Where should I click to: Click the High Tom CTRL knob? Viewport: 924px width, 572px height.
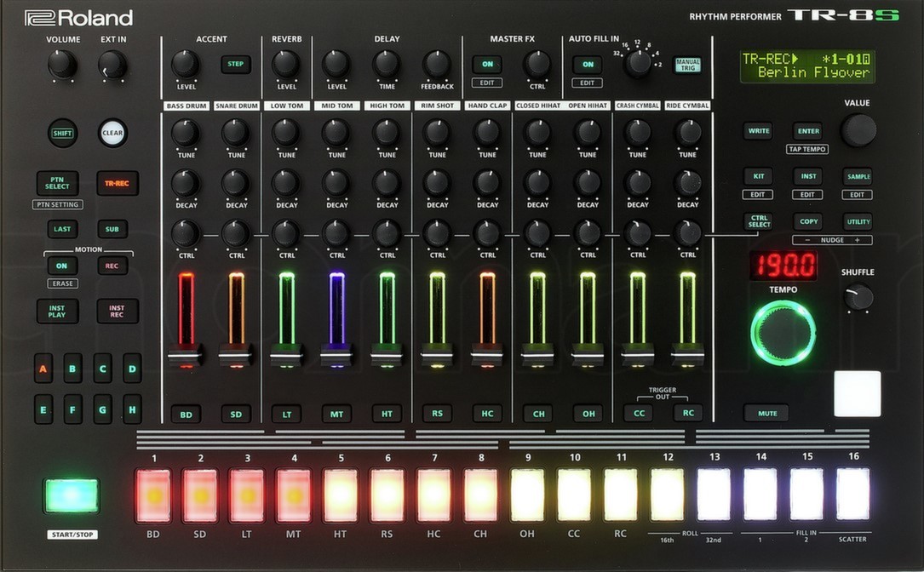(x=387, y=233)
